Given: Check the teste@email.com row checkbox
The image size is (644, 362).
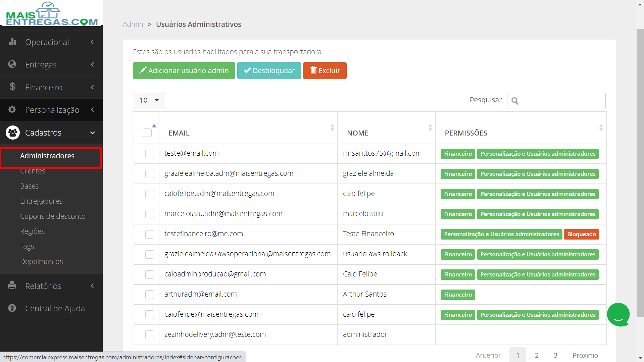Looking at the screenshot, I should tap(150, 154).
